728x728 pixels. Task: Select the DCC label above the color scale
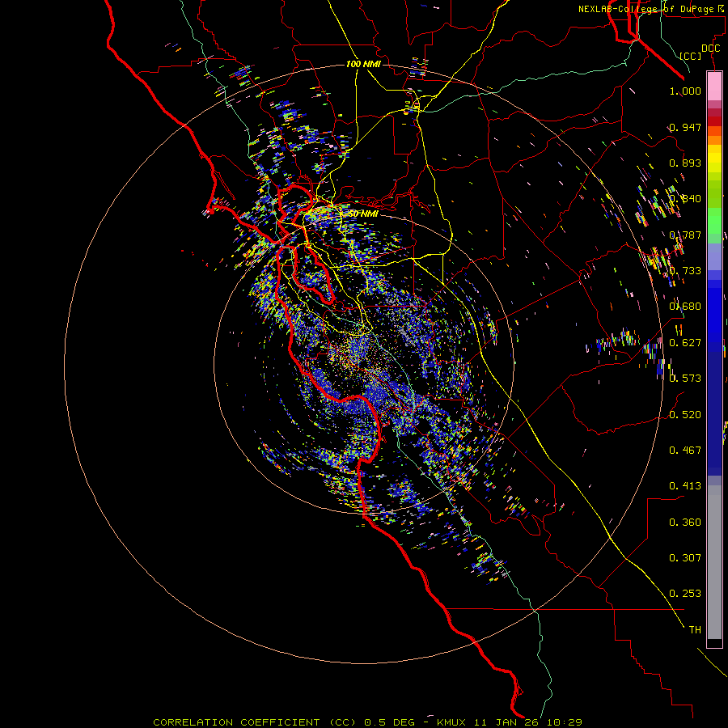coord(710,49)
